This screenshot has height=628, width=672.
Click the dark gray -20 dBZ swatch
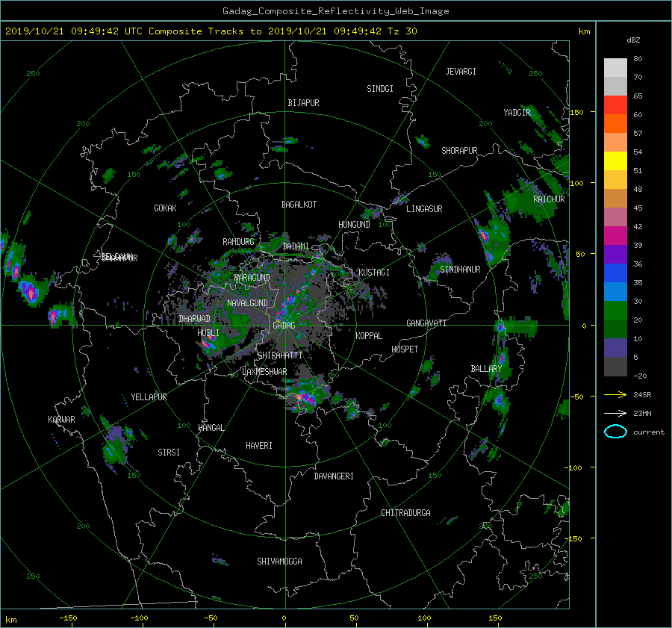615,367
